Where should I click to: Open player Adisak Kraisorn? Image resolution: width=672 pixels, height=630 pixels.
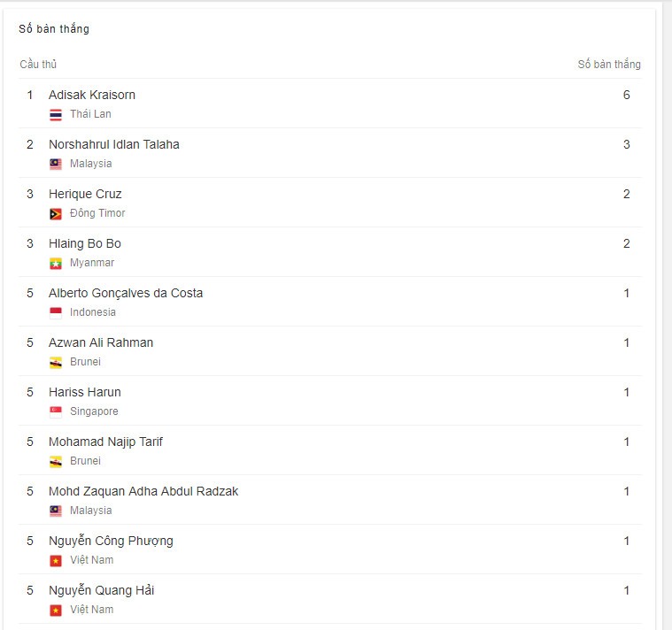coord(92,95)
